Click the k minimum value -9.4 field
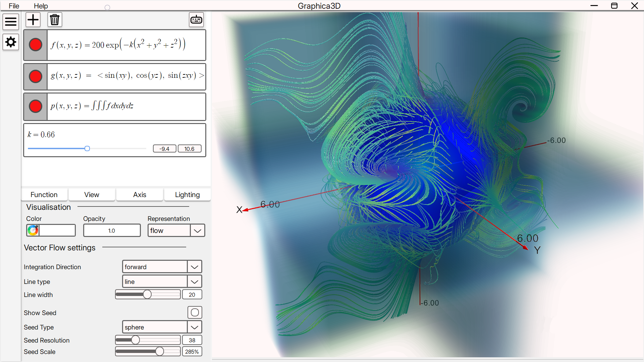644x362 pixels. [164, 148]
